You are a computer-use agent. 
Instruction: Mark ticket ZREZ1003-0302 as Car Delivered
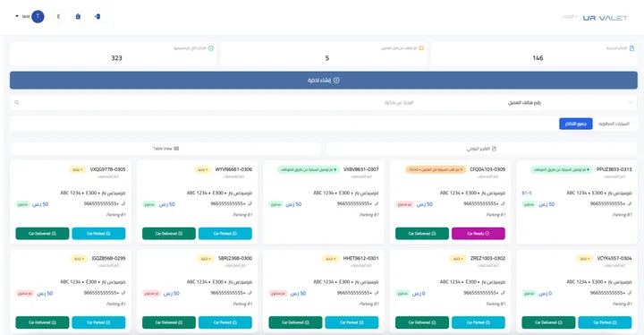click(422, 322)
